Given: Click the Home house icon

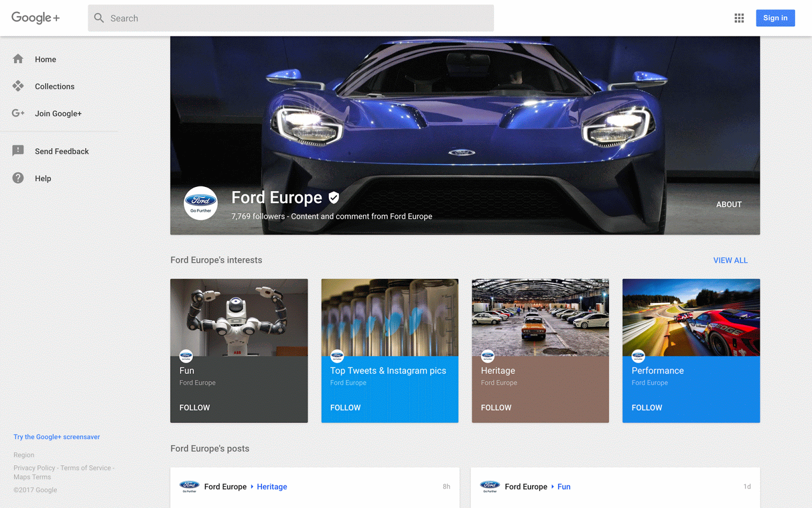Looking at the screenshot, I should pos(18,59).
